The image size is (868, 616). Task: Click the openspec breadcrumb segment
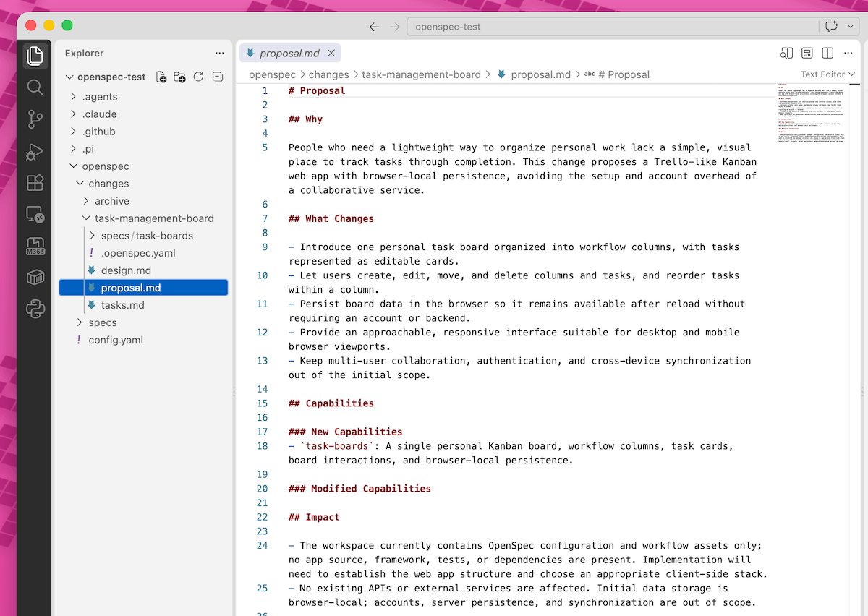pyautogui.click(x=272, y=74)
